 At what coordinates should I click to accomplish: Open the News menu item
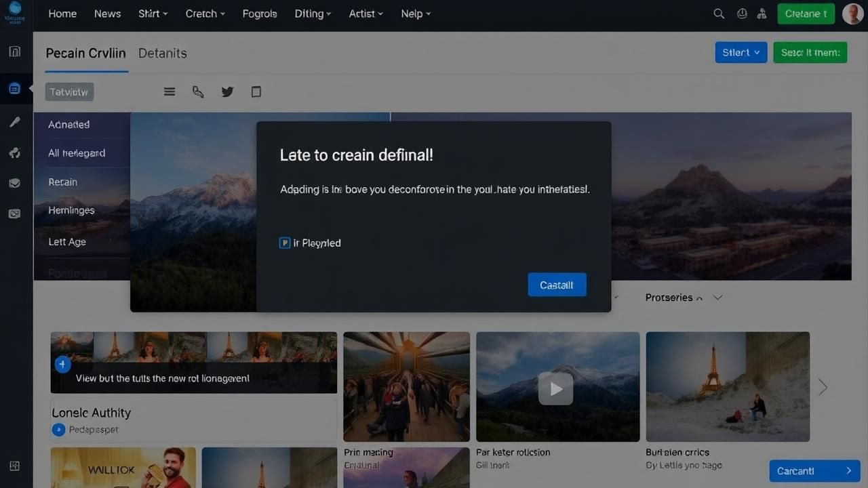[x=107, y=14]
